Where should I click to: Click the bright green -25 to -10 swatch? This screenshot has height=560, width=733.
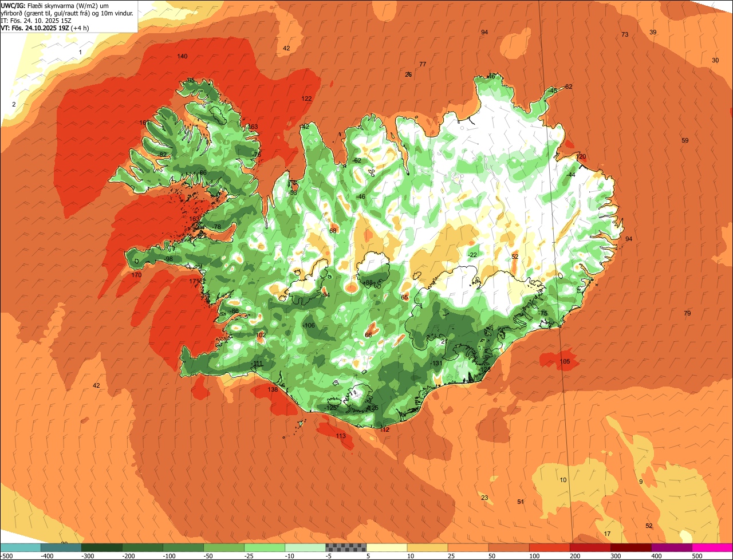(x=265, y=547)
